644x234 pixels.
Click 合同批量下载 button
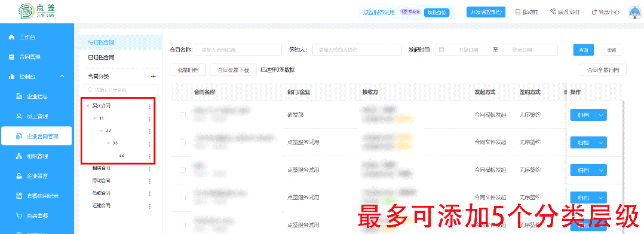[x=233, y=70]
